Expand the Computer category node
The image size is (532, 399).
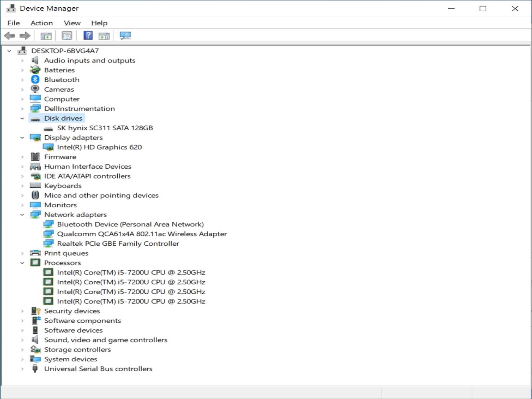22,99
